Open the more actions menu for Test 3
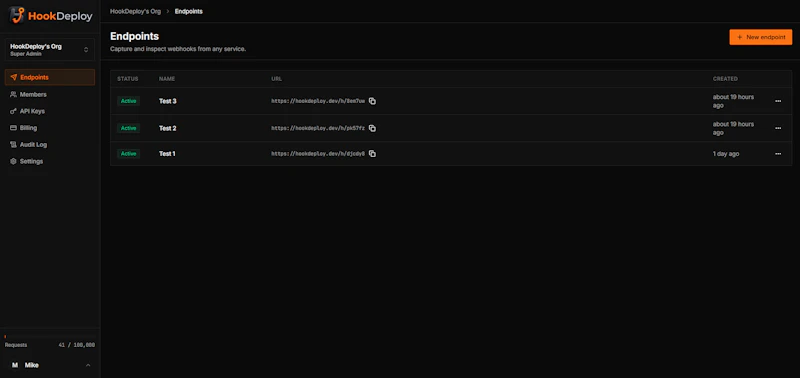The image size is (800, 378). pyautogui.click(x=778, y=101)
